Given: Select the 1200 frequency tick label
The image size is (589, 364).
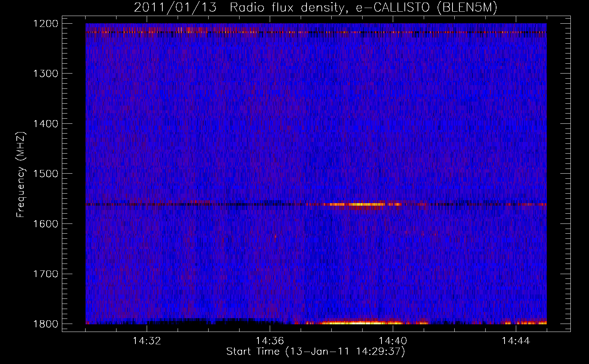Looking at the screenshot, I should click(x=46, y=24).
